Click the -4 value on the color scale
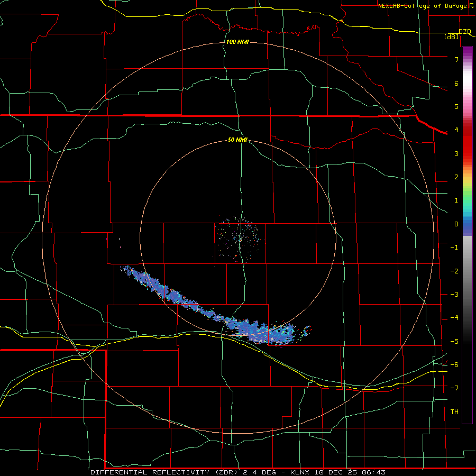The width and height of the screenshot is (476, 476). (454, 318)
